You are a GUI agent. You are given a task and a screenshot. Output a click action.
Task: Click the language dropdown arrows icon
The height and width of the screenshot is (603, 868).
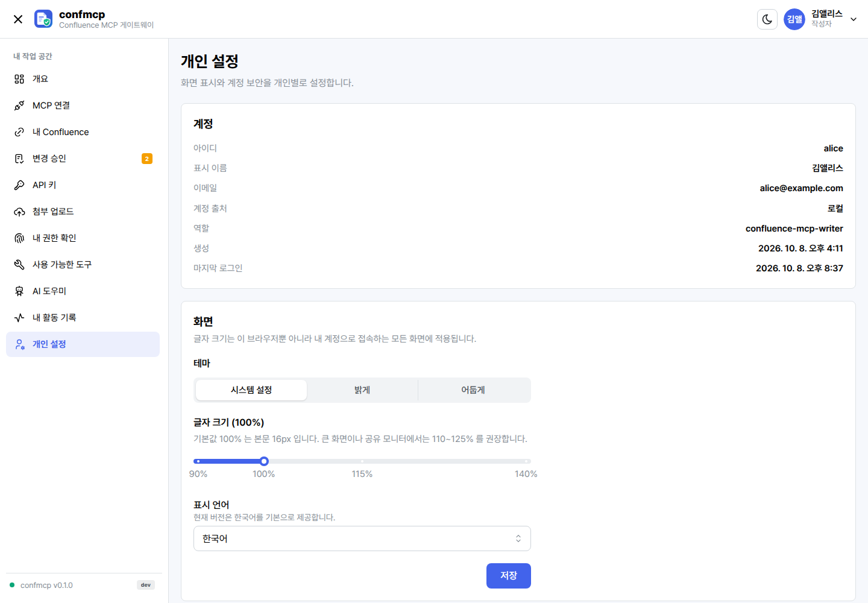[518, 538]
